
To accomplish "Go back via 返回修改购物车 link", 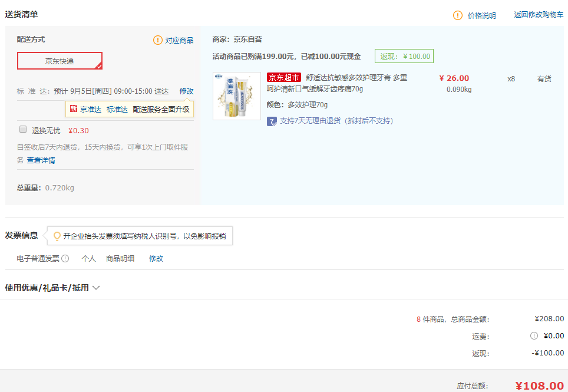I will 539,15.
